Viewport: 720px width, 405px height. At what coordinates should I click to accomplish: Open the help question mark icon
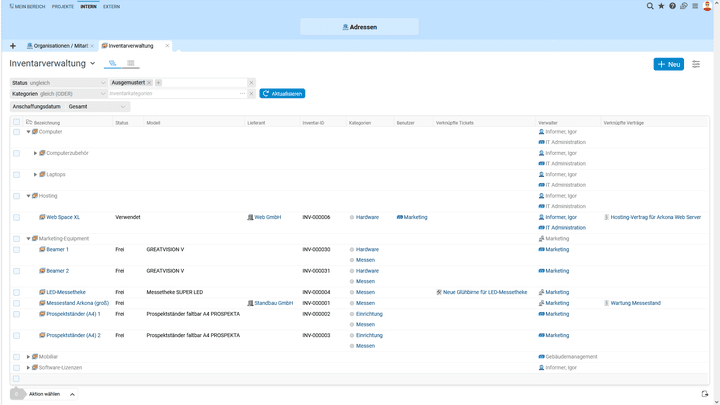672,6
